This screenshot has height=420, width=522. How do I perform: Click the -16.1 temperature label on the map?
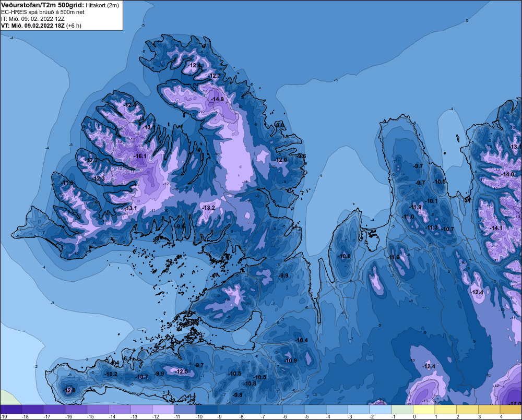pos(140,156)
